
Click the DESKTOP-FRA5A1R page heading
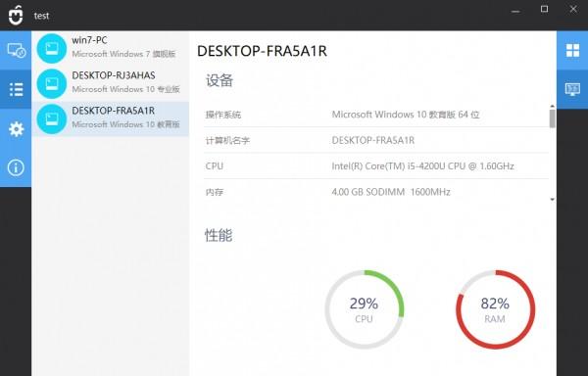click(x=262, y=51)
